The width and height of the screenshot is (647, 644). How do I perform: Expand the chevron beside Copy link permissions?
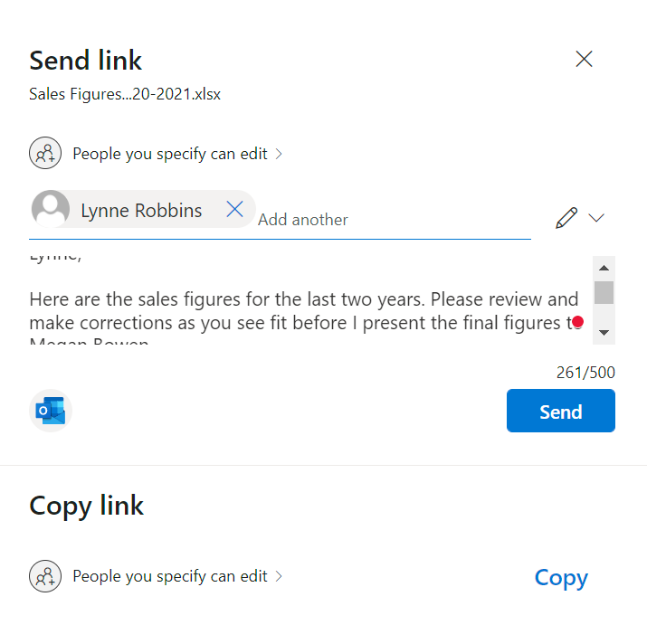tap(279, 576)
